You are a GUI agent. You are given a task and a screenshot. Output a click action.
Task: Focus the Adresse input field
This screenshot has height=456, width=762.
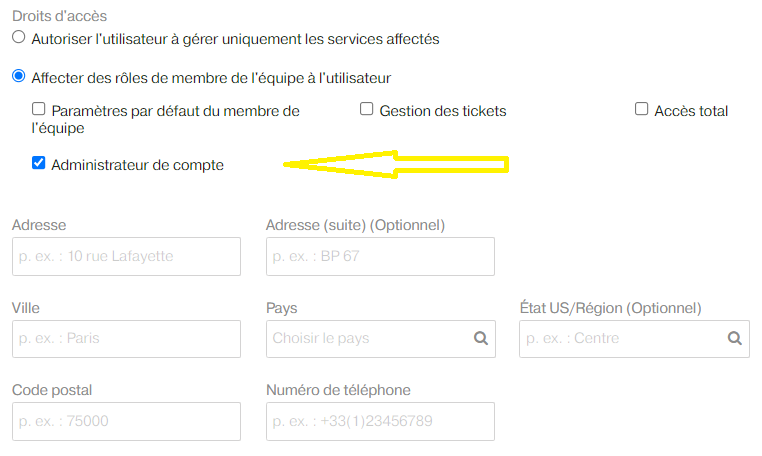click(x=126, y=256)
